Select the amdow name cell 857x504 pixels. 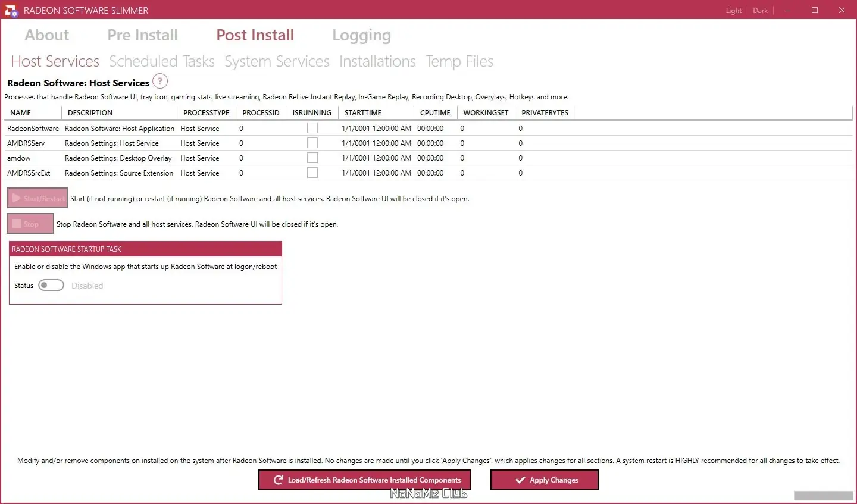pyautogui.click(x=18, y=158)
